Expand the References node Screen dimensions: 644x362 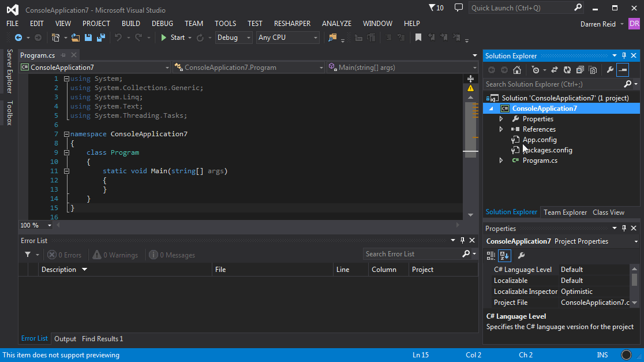pyautogui.click(x=501, y=129)
